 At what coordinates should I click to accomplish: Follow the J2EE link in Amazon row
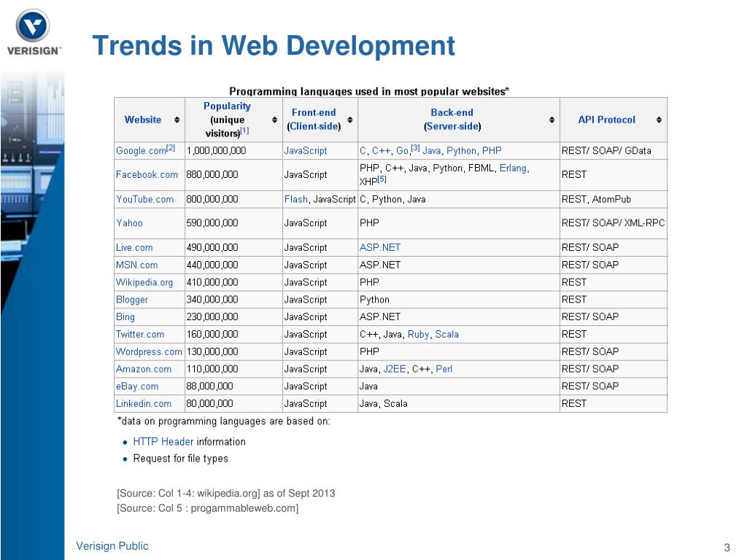(395, 369)
